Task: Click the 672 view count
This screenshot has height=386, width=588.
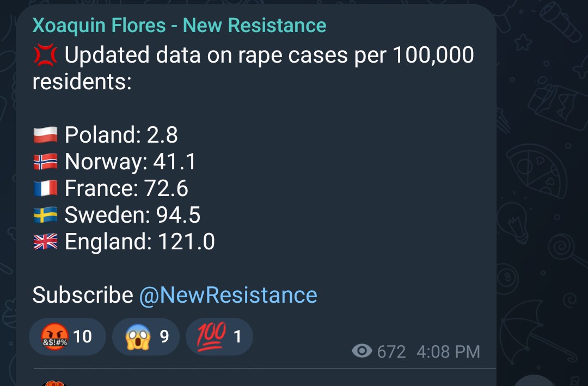Action: click(391, 352)
